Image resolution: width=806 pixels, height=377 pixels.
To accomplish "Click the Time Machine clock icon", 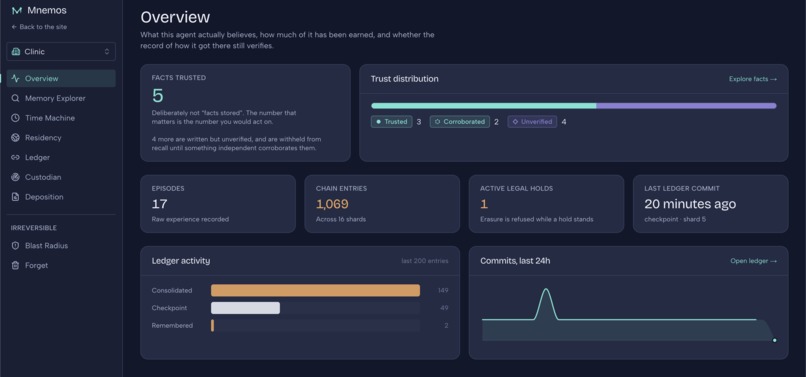I will coord(15,118).
